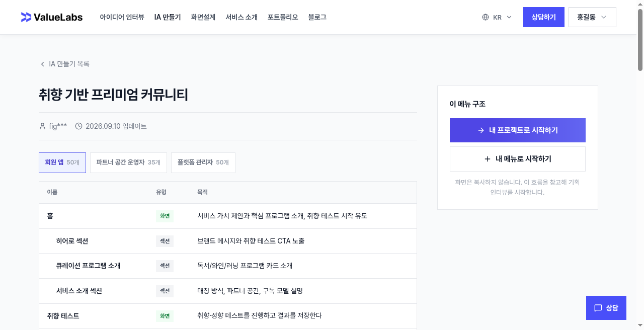Click the 상담하기 header button

tap(544, 17)
